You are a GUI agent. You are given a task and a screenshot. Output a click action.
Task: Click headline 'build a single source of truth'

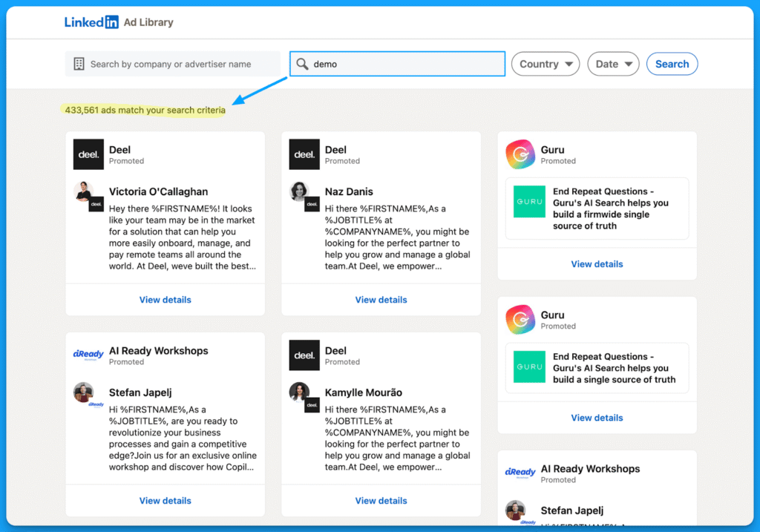[x=614, y=368]
